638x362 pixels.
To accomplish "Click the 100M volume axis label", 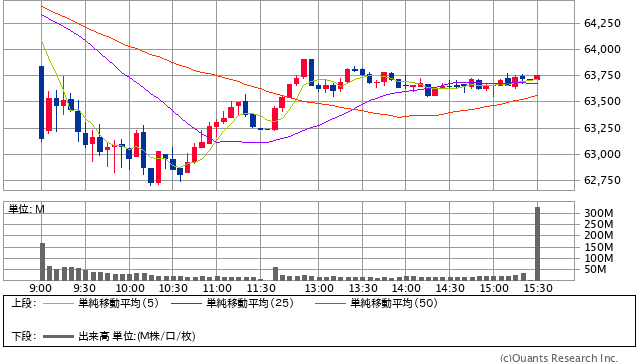I will tap(599, 258).
